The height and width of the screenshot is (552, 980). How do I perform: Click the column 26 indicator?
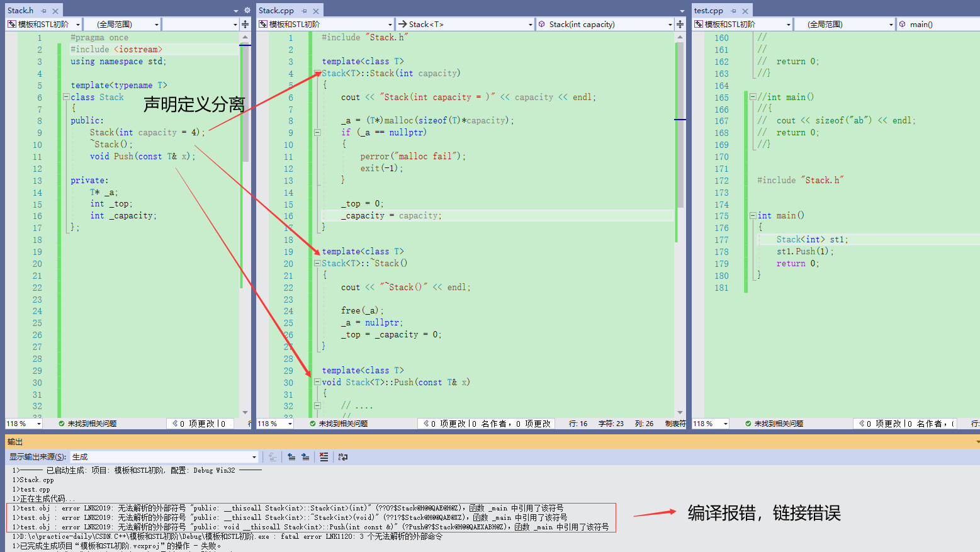pos(644,424)
